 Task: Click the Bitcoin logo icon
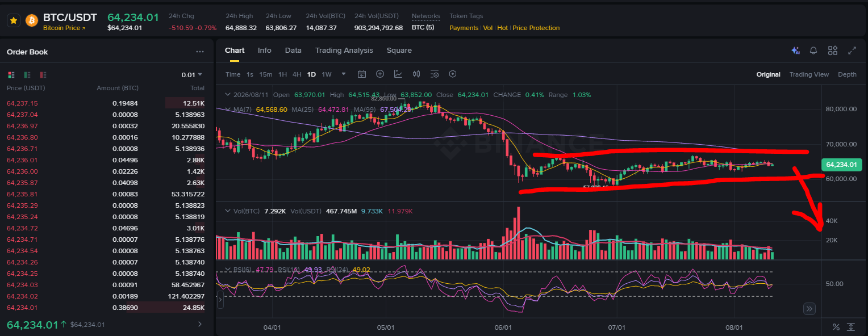pyautogui.click(x=32, y=20)
